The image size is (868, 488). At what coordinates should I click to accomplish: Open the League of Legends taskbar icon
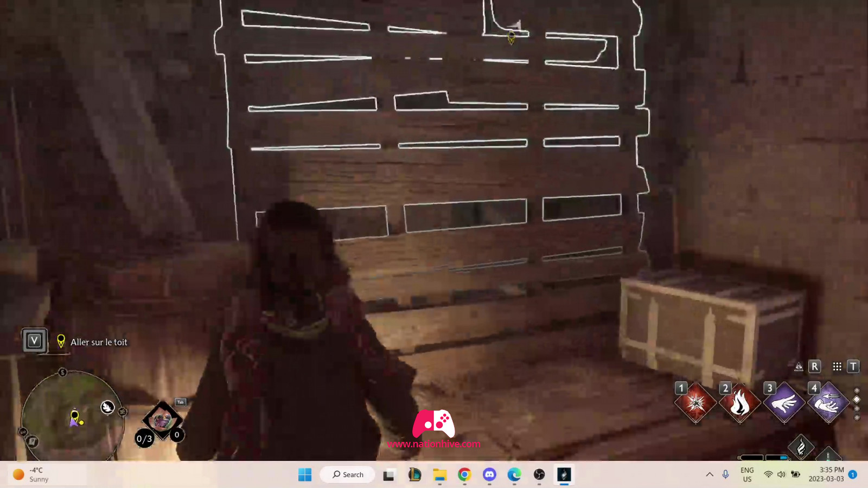point(414,475)
